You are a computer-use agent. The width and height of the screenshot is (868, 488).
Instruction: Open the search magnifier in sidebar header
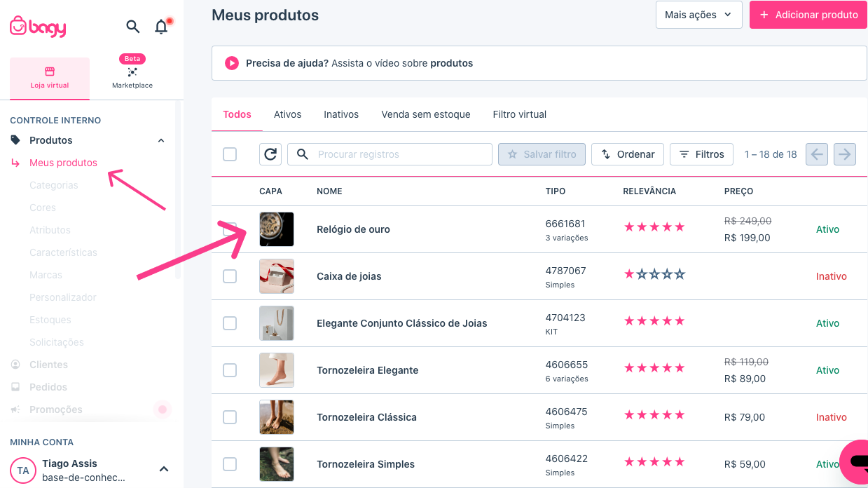(x=132, y=27)
